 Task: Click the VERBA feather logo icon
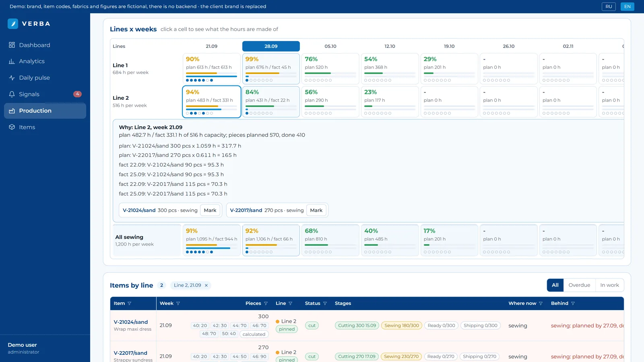click(x=13, y=24)
